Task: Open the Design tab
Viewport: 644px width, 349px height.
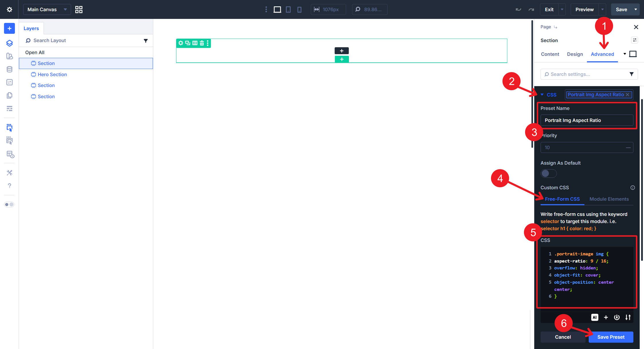Action: point(575,54)
